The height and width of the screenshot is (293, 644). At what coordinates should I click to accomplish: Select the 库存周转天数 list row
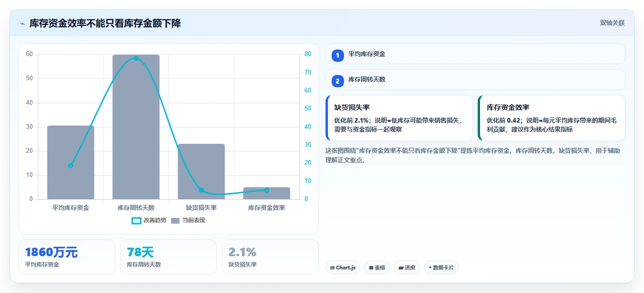pyautogui.click(x=475, y=79)
